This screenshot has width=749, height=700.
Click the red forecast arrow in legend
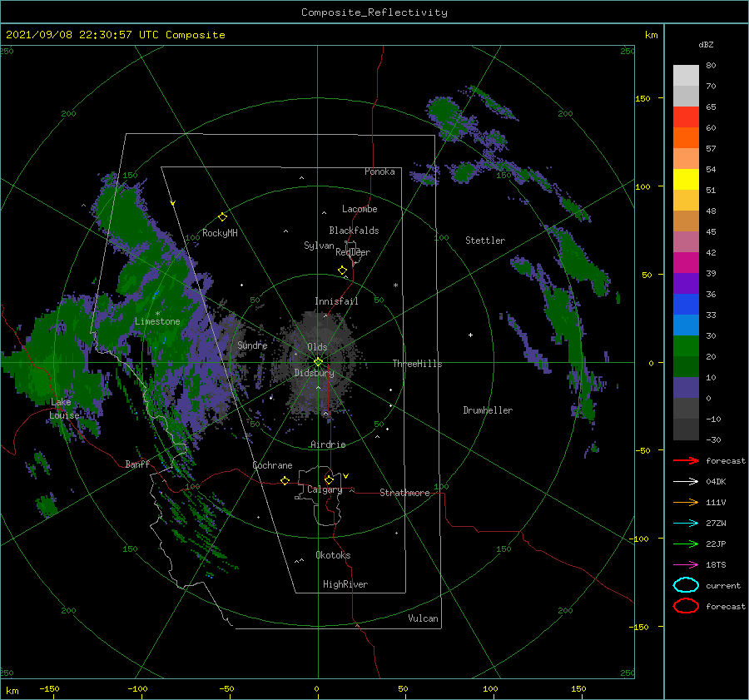click(686, 460)
